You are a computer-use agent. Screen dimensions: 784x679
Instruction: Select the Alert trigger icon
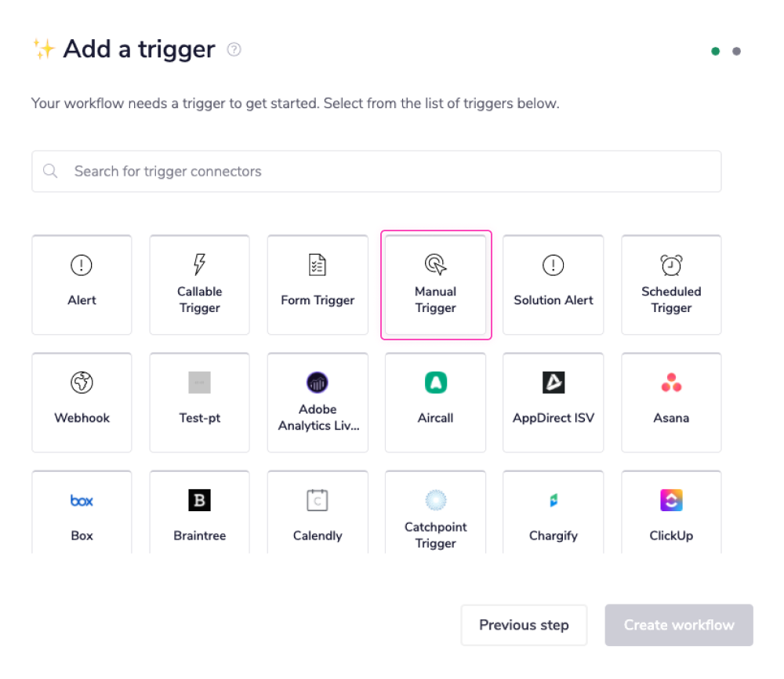click(x=82, y=265)
